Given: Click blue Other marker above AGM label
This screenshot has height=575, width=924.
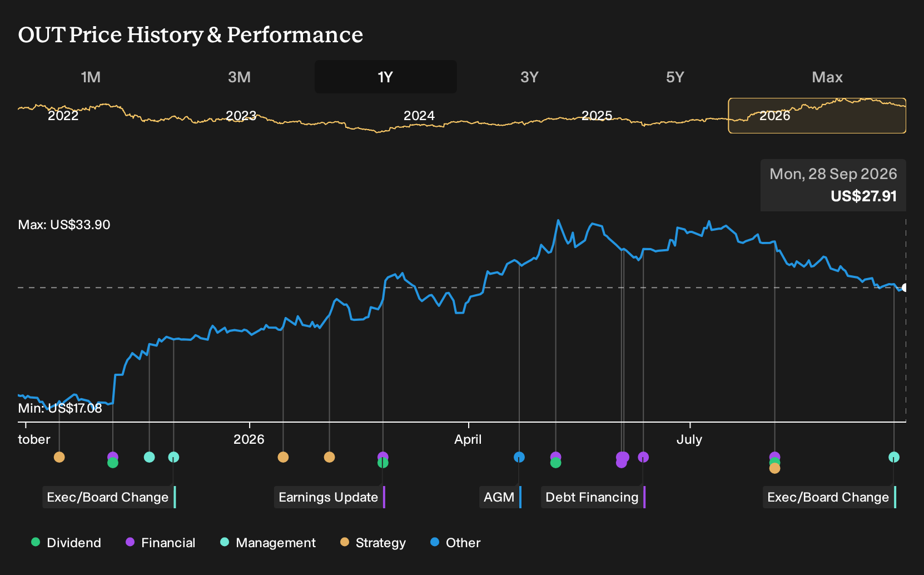Looking at the screenshot, I should coord(519,457).
